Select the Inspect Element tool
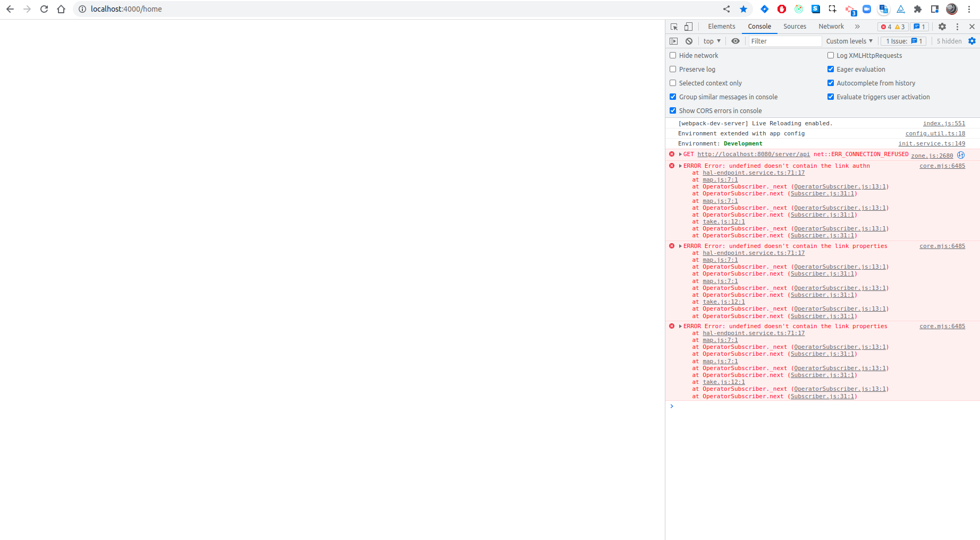Viewport: 980px width, 540px height. pos(674,27)
